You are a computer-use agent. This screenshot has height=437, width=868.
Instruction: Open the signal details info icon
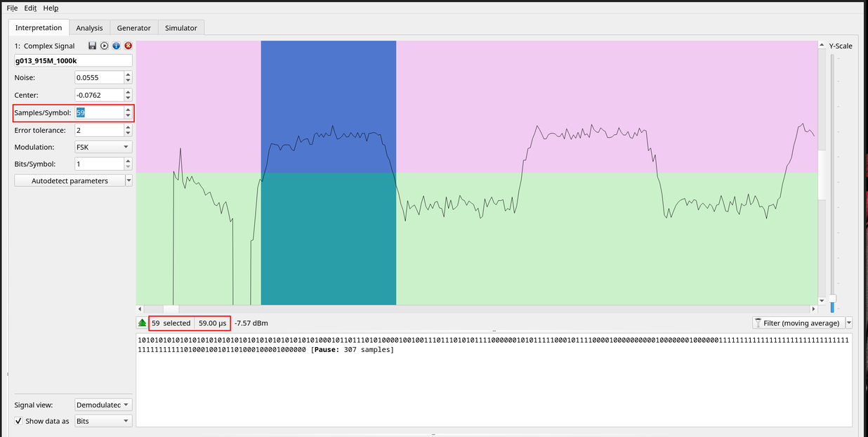tap(116, 46)
